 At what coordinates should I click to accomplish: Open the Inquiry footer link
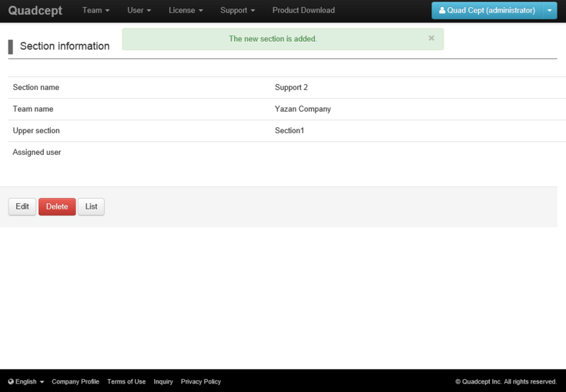tap(163, 381)
